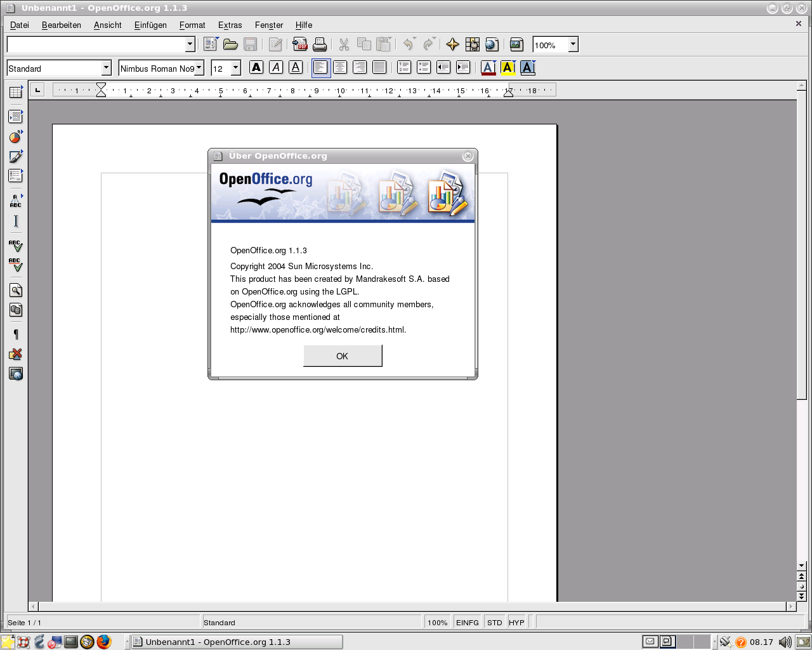The height and width of the screenshot is (650, 812).
Task: Open the Extras menu
Action: (230, 25)
